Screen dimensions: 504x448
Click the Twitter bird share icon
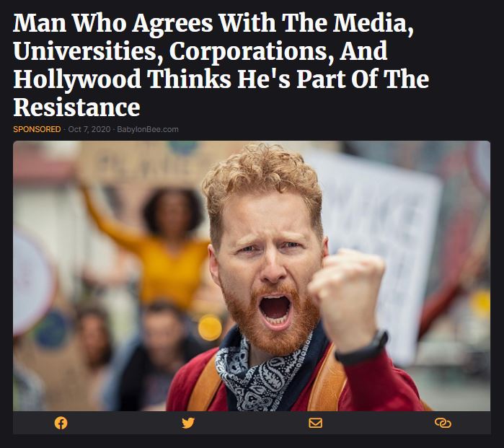coord(188,423)
